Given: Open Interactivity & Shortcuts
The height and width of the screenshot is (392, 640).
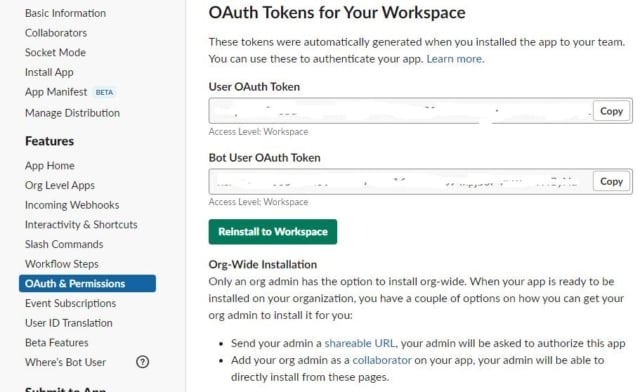Looking at the screenshot, I should pyautogui.click(x=81, y=224).
